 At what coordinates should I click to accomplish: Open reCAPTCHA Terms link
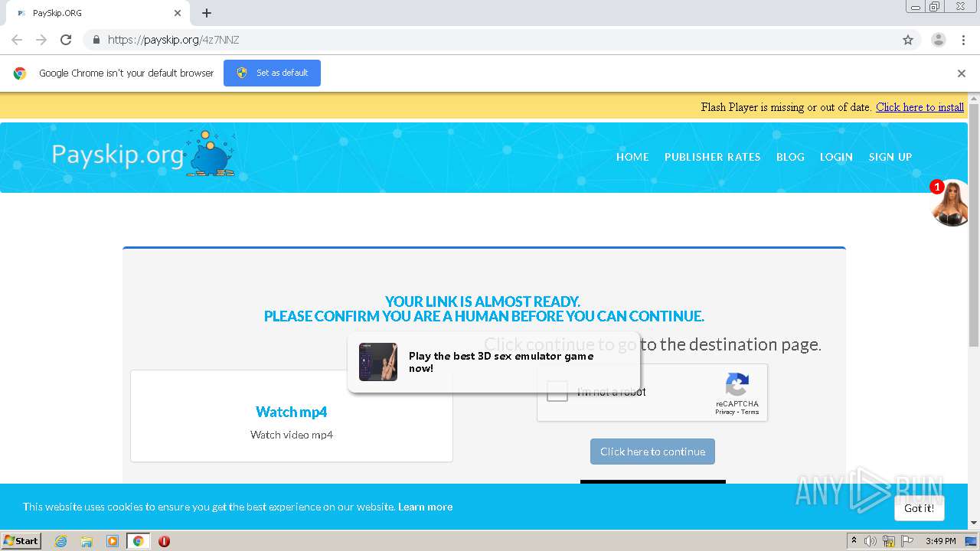click(750, 412)
